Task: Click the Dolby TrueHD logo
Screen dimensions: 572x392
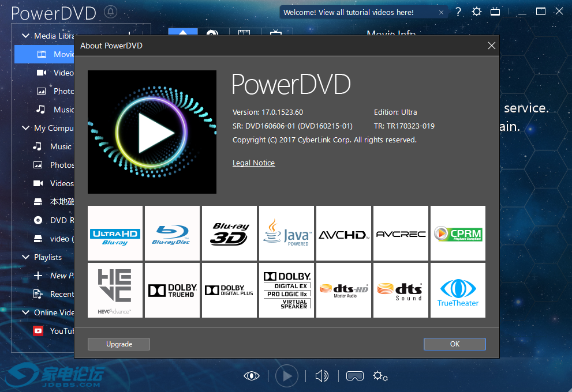Action: coord(172,291)
